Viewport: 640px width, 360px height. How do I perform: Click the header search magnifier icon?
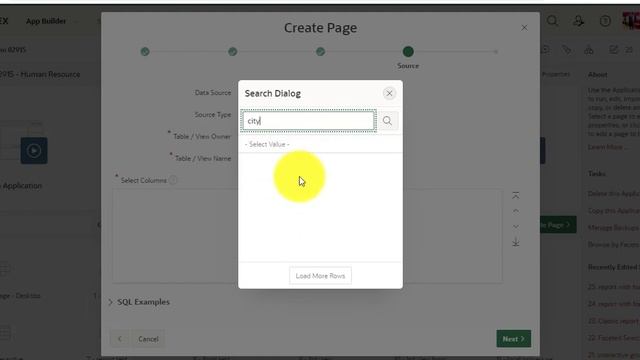[x=552, y=21]
